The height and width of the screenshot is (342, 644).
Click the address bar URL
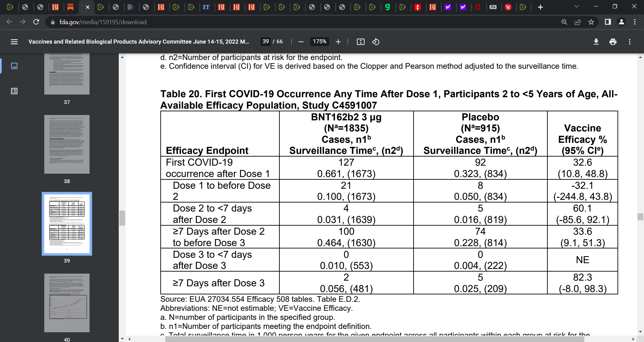(x=103, y=22)
